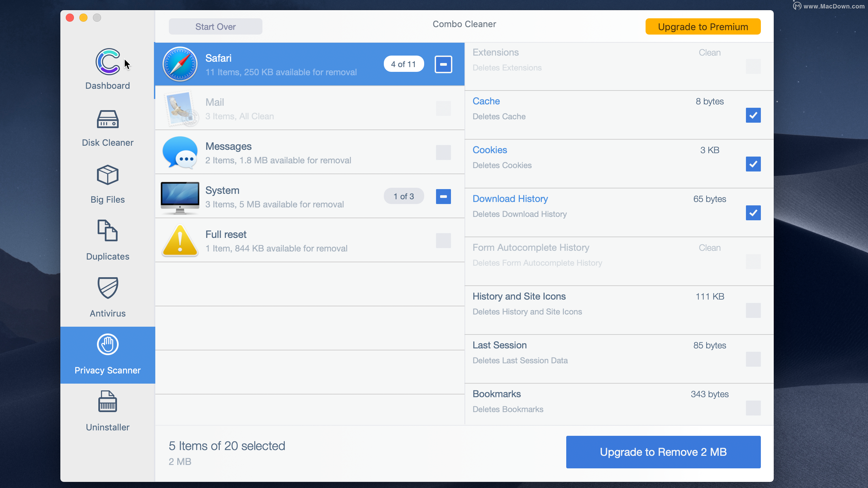Viewport: 868px width, 488px height.
Task: Click the Download History item title
Action: [x=510, y=199]
